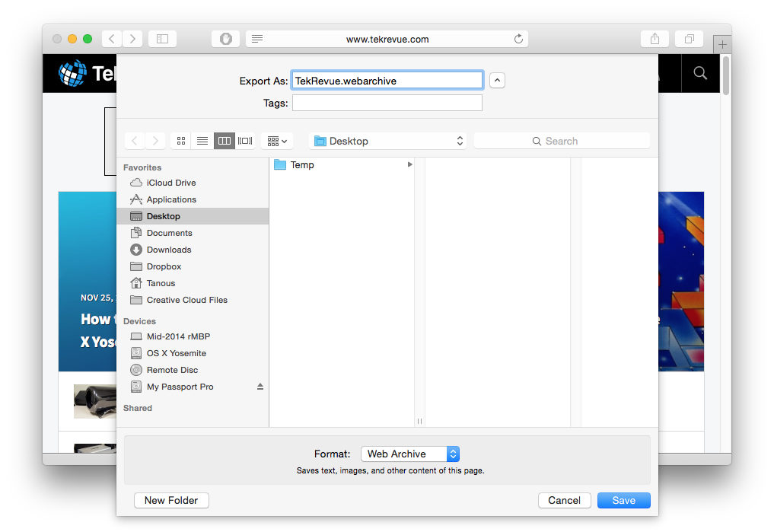Select iCloud Drive in sidebar
The height and width of the screenshot is (532, 774).
click(193, 183)
